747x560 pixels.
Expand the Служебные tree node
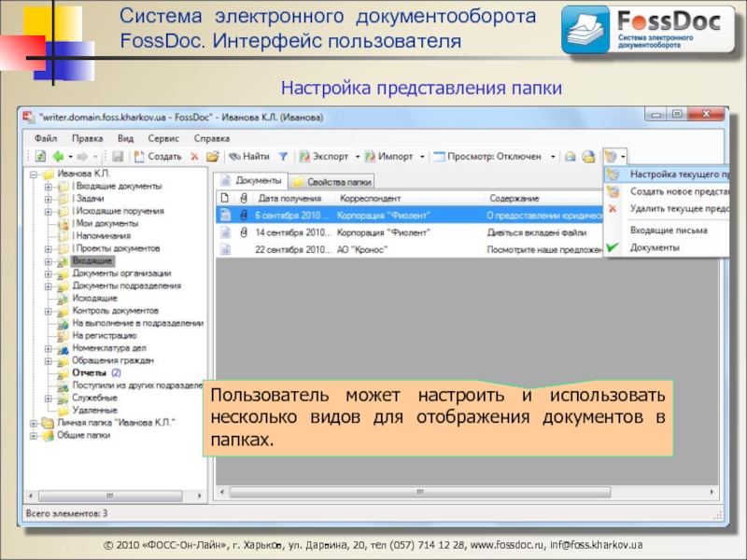pyautogui.click(x=49, y=399)
